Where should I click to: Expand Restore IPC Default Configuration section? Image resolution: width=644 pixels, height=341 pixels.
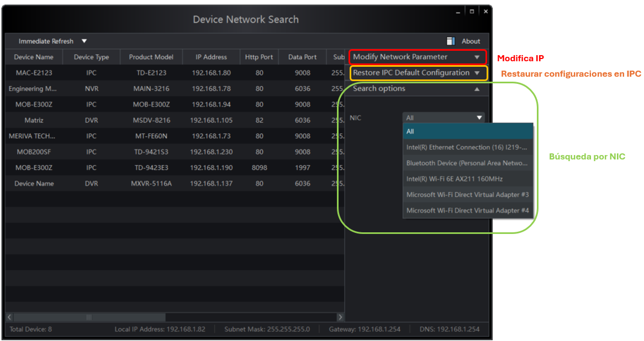(x=477, y=73)
